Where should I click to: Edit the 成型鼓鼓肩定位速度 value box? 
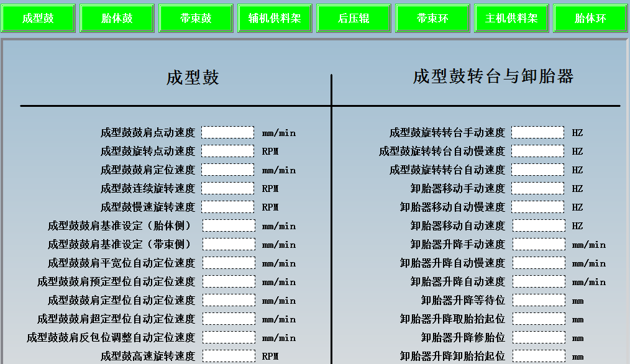tap(228, 170)
